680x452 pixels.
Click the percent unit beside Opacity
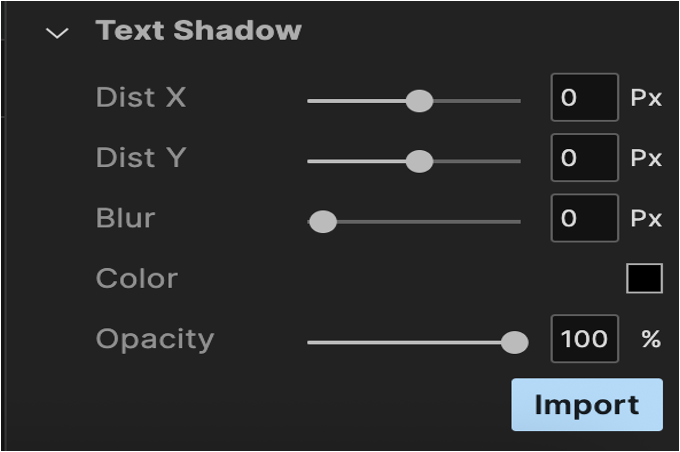651,339
